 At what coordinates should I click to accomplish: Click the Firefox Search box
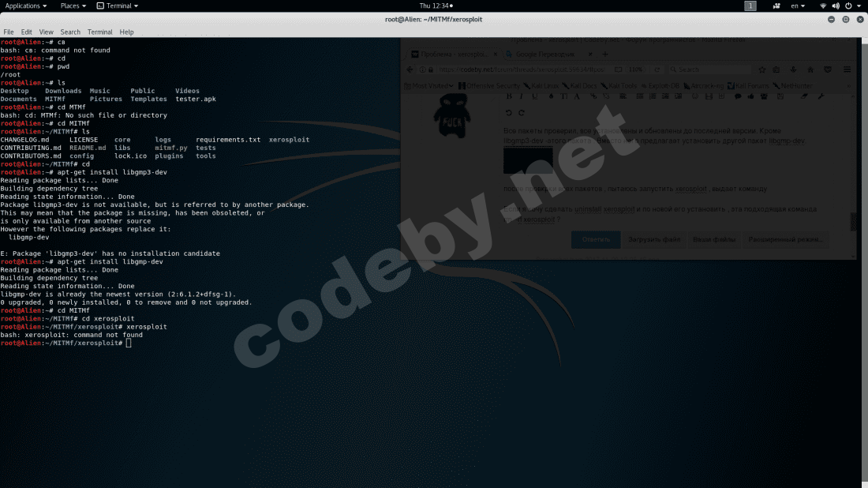tap(710, 69)
